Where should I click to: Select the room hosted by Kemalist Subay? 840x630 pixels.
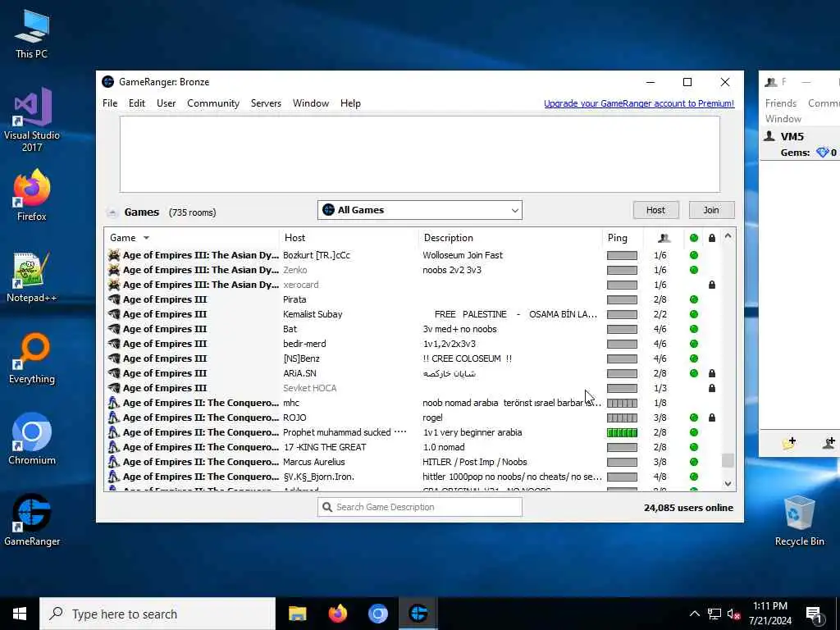(413, 314)
